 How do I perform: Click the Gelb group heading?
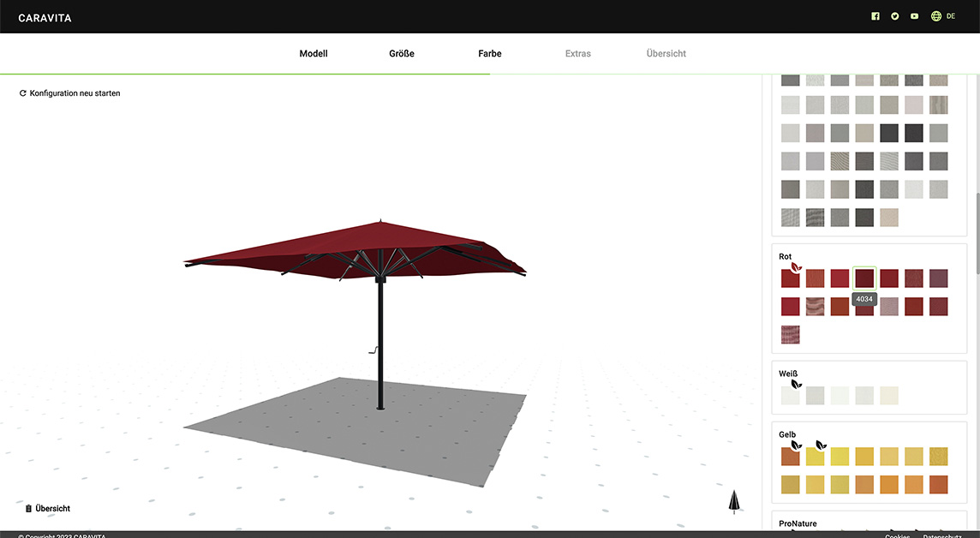787,434
